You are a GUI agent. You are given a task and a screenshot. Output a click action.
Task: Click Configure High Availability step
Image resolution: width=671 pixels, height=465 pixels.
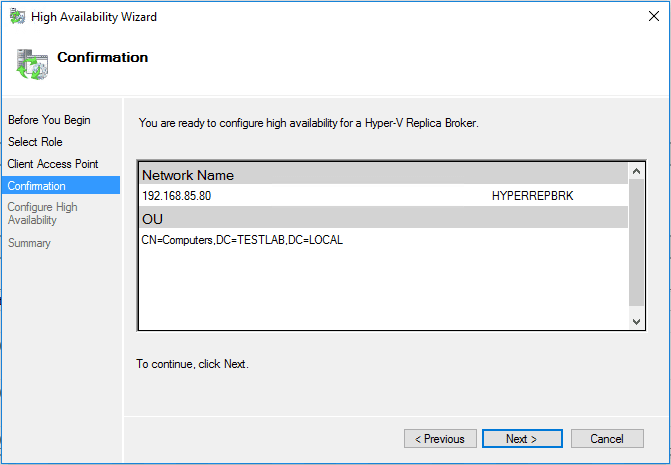42,214
